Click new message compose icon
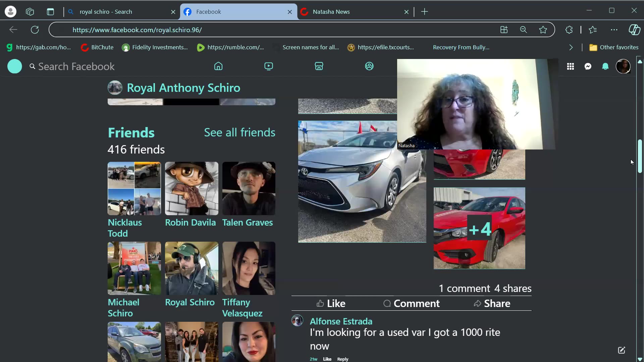Image resolution: width=644 pixels, height=362 pixels. (622, 350)
